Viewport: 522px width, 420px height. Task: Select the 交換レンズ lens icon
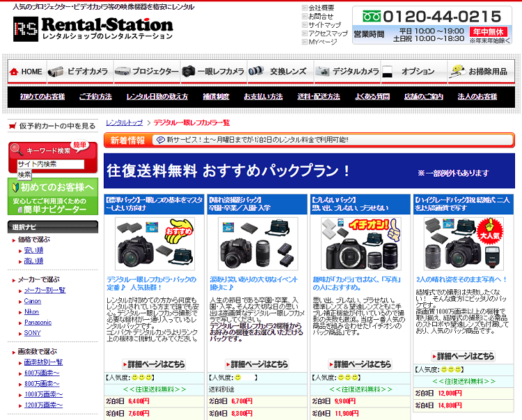click(256, 71)
